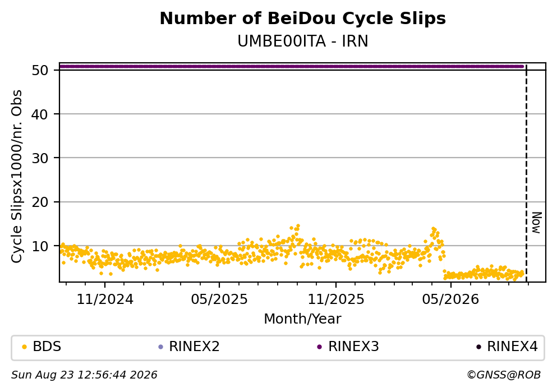This screenshot has height=392, width=557.
Task: Click the purple RINEX3 legend marker
Action: click(319, 347)
